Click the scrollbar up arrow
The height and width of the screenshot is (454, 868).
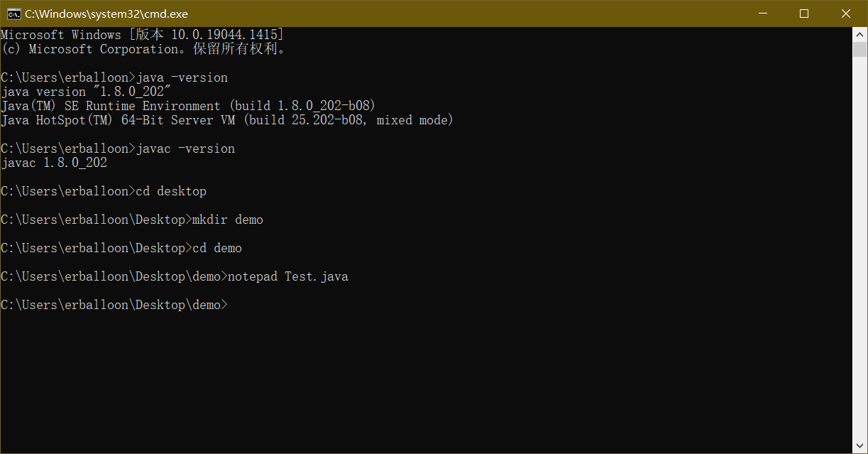(x=859, y=34)
